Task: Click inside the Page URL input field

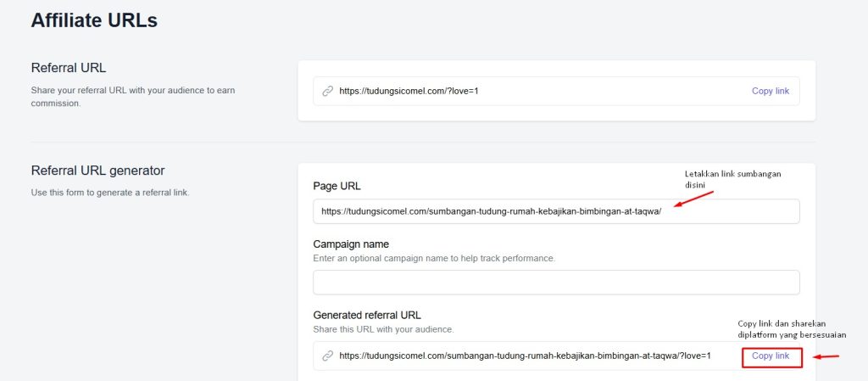Action: click(x=555, y=211)
